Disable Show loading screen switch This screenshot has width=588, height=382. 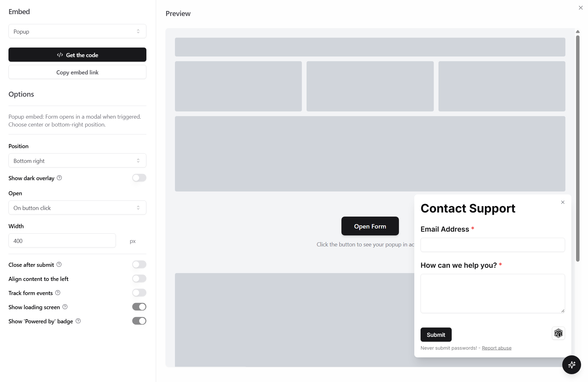tap(139, 307)
